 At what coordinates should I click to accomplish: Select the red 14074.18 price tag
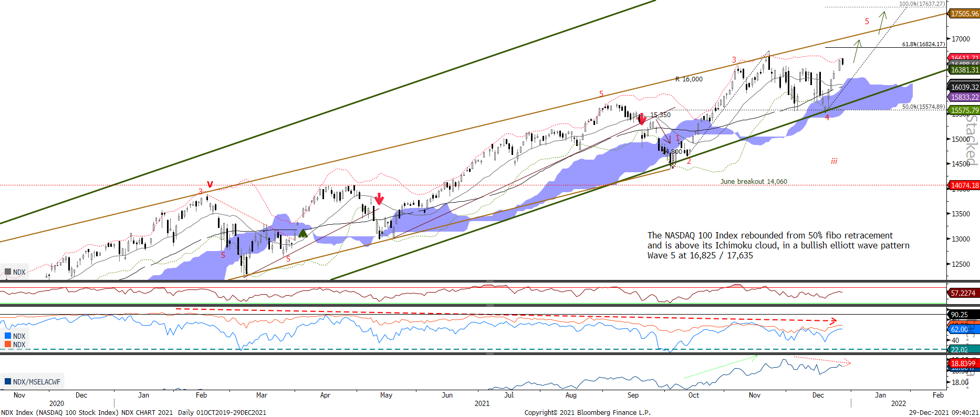pos(964,185)
